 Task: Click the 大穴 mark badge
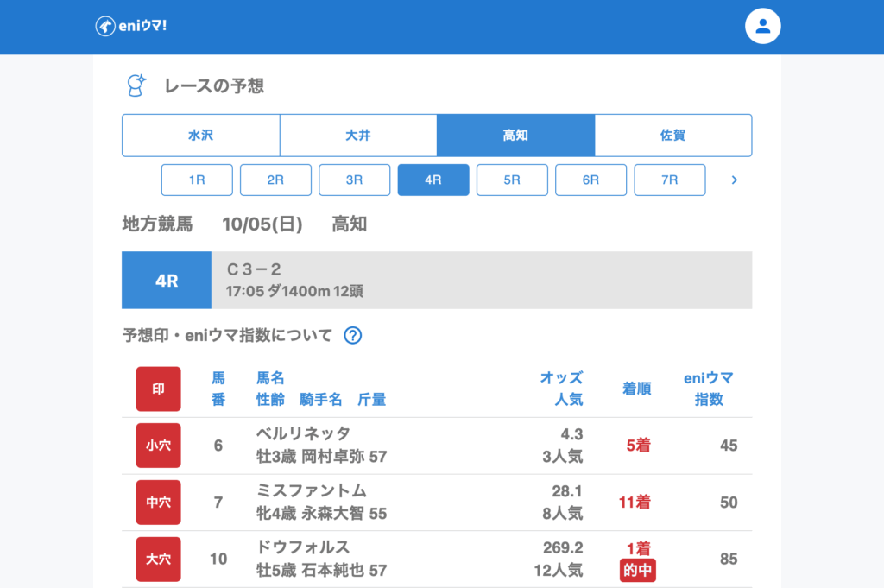(x=158, y=559)
